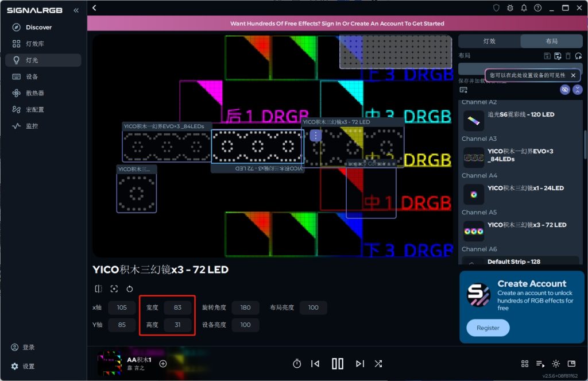The height and width of the screenshot is (381, 588).
Task: Select YICO积木一幻界EVO×3 device on canvas
Action: coord(167,147)
